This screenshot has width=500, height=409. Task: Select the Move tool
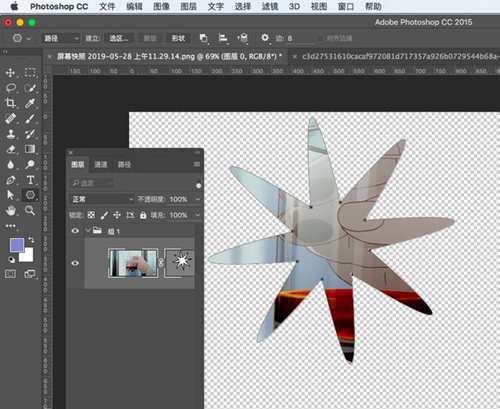point(10,73)
